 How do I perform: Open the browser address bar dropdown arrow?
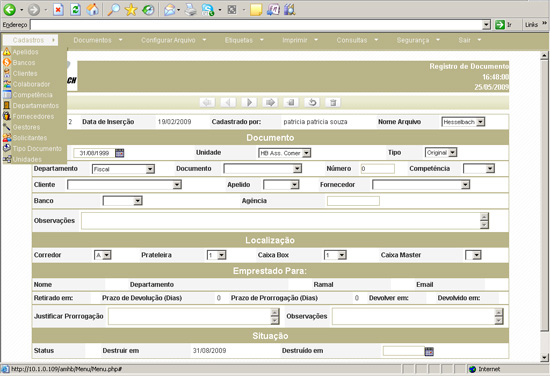click(486, 25)
